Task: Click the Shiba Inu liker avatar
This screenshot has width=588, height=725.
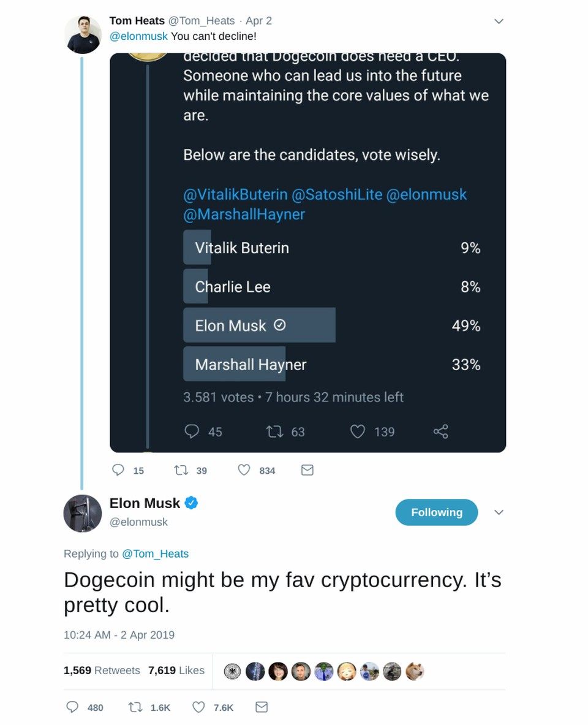Action: pos(415,671)
